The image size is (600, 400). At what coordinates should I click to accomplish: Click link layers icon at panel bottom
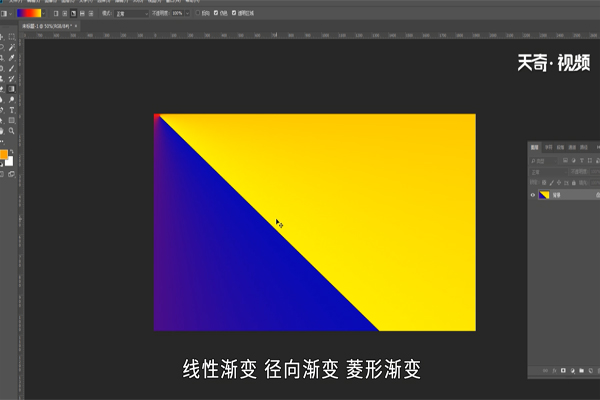[545, 371]
